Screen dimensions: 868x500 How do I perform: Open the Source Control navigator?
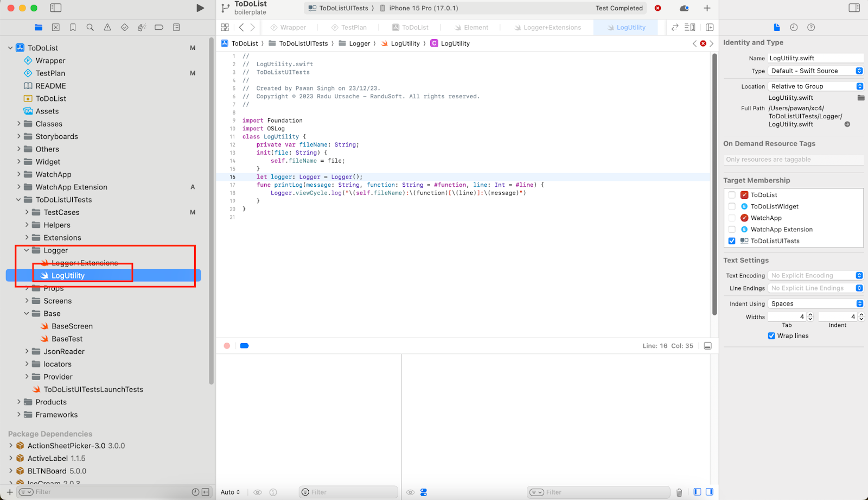pos(55,27)
